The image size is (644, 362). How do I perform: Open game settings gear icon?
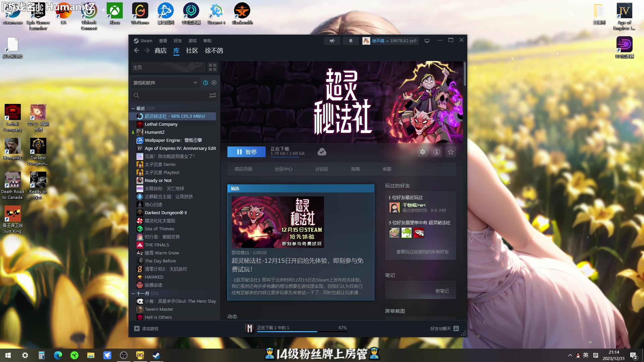(x=423, y=152)
